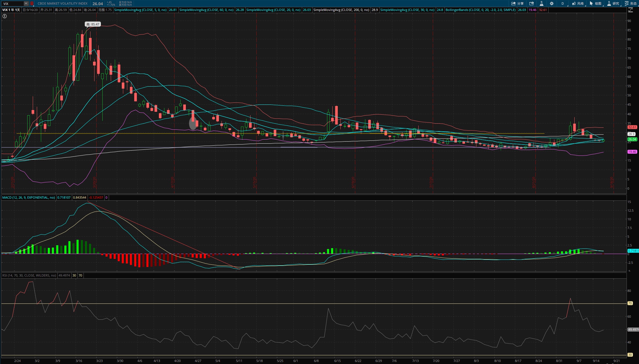Click the 高: 85.47 high price bubble
This screenshot has width=639, height=364.
[x=93, y=24]
